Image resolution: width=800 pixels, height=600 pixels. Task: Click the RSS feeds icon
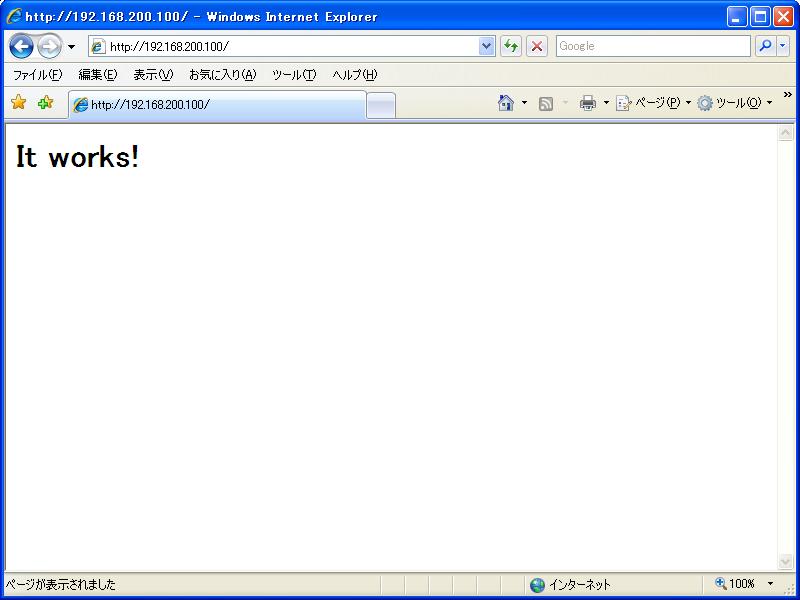(546, 103)
